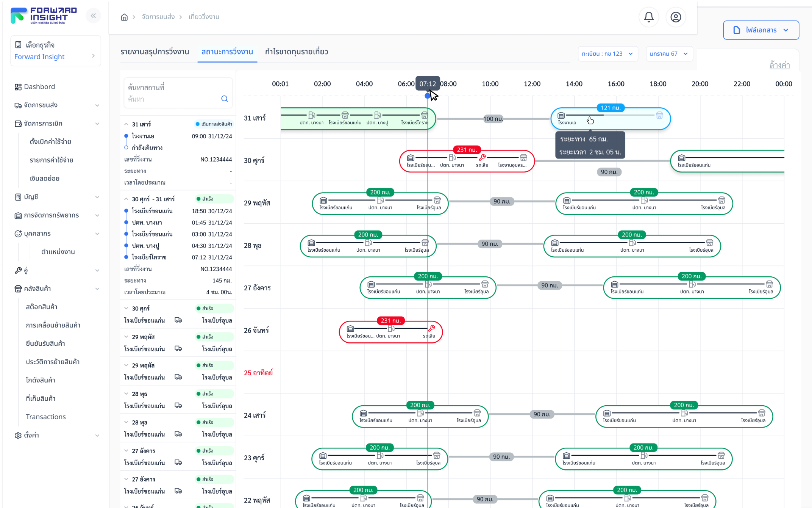The image size is (812, 508).
Task: Click the 100 กม. gap label on 31 เสาร์
Action: tap(493, 119)
